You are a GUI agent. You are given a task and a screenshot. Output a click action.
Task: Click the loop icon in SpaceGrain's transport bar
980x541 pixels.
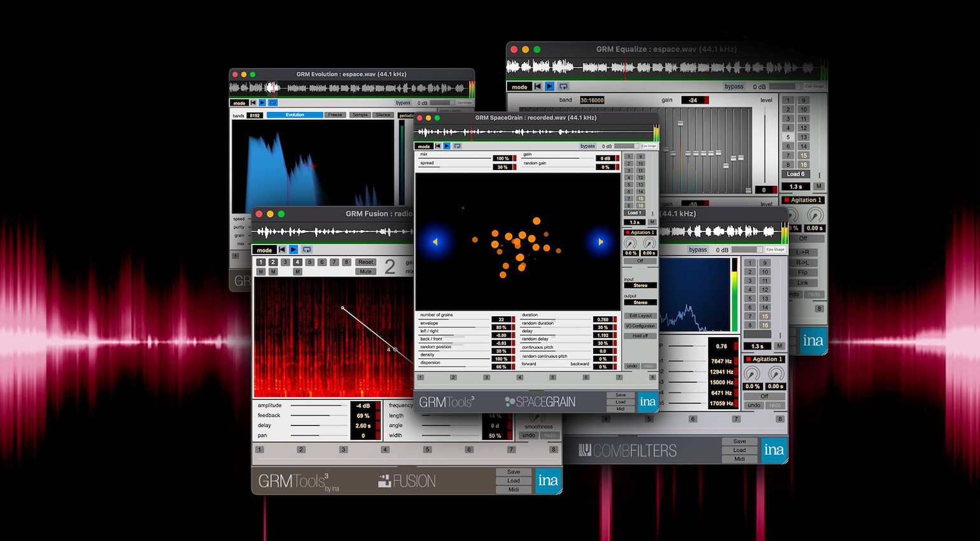pos(458,146)
